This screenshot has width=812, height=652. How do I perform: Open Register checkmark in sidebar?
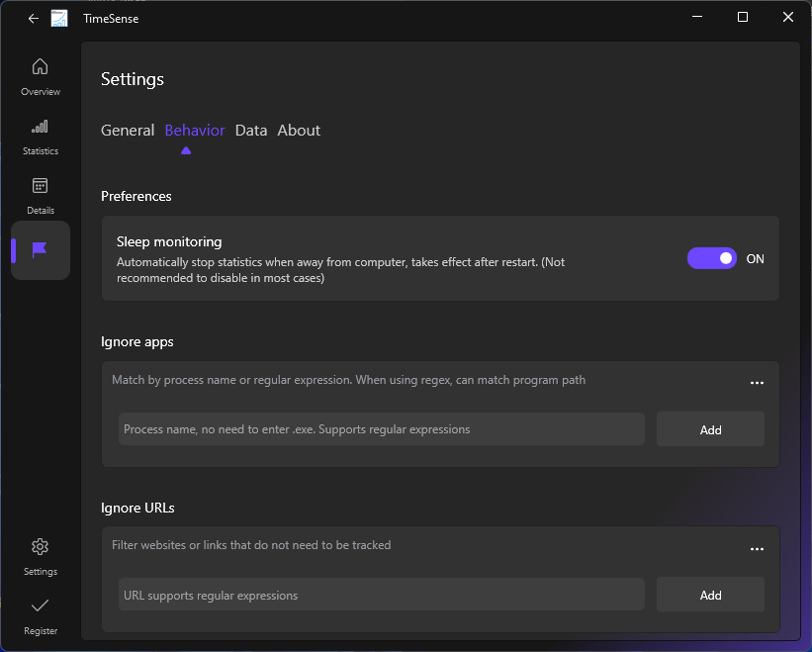(x=41, y=616)
